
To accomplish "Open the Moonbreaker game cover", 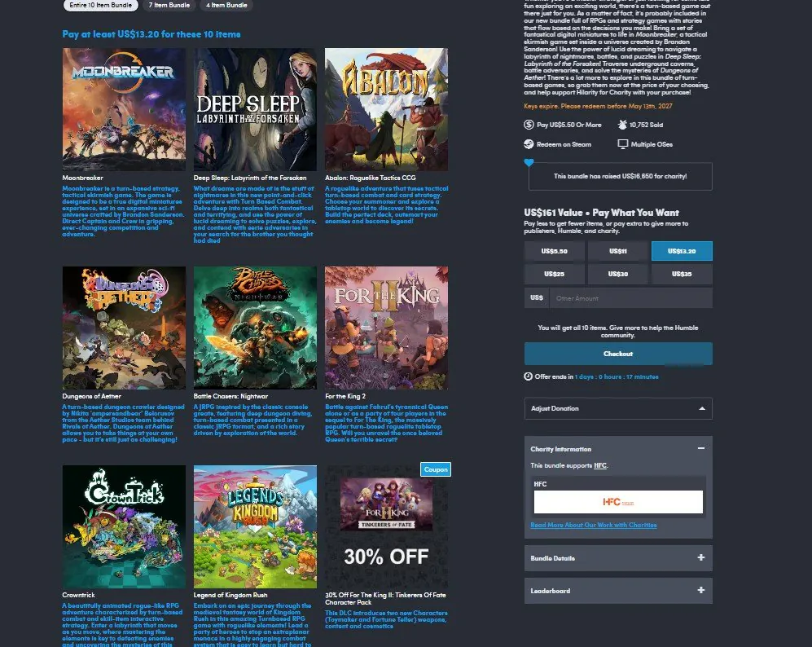I will [124, 109].
